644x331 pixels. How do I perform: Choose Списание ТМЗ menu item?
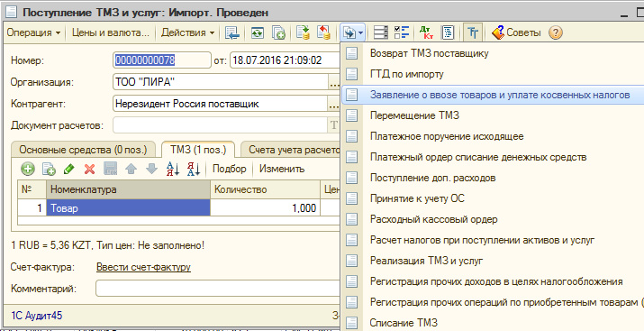(493, 322)
